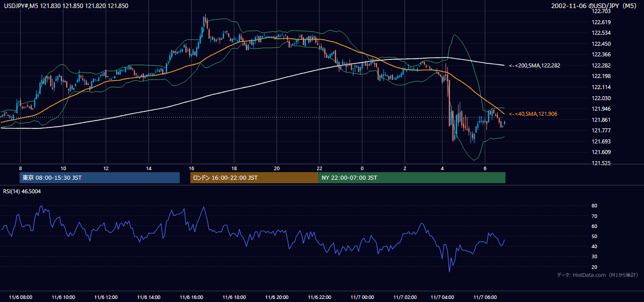This screenshot has height=302, width=644.
Task: Click price level 121.777 on the axis
Action: (602, 130)
